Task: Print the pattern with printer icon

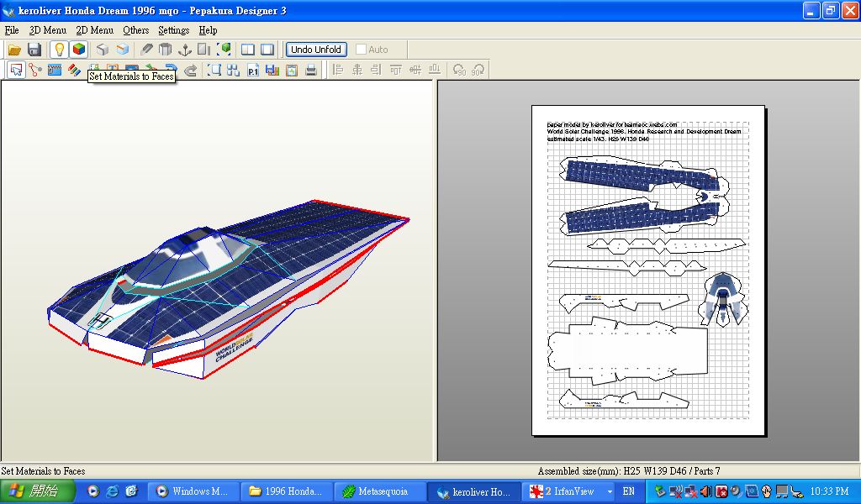Action: click(x=311, y=70)
